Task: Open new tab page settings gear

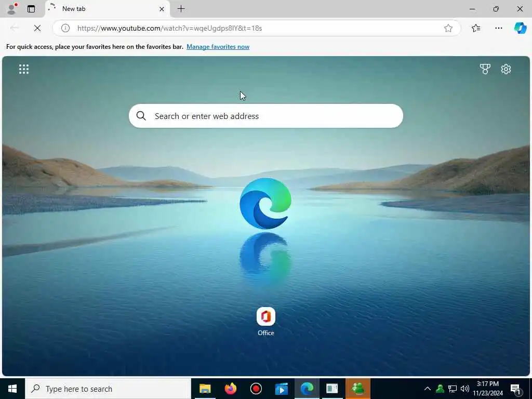Action: pyautogui.click(x=506, y=69)
